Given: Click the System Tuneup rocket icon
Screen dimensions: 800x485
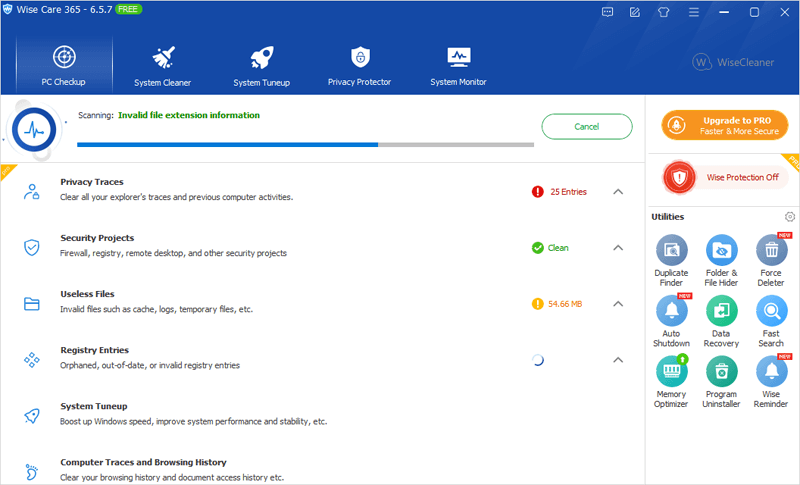Looking at the screenshot, I should click(32, 416).
